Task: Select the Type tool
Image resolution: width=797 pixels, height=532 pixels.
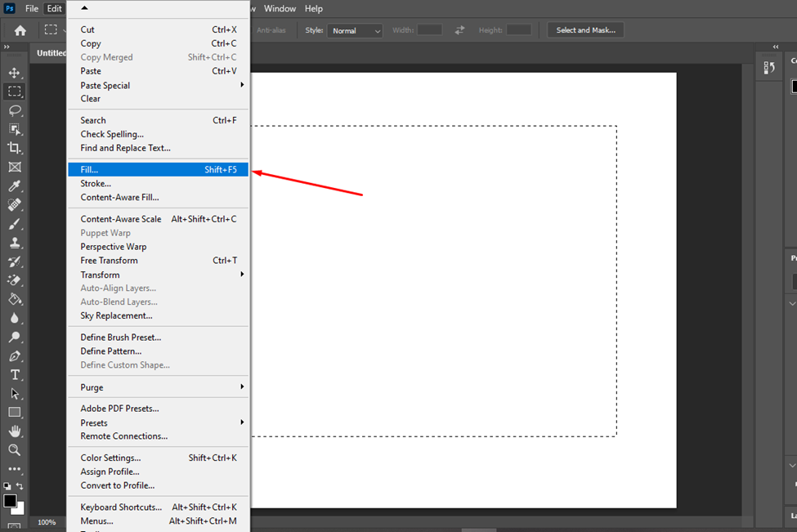Action: 14,374
